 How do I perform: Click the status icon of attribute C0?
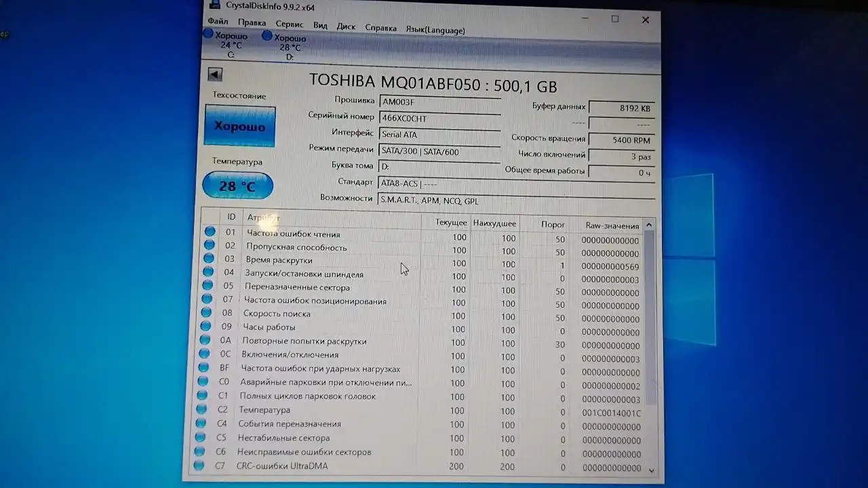203,381
